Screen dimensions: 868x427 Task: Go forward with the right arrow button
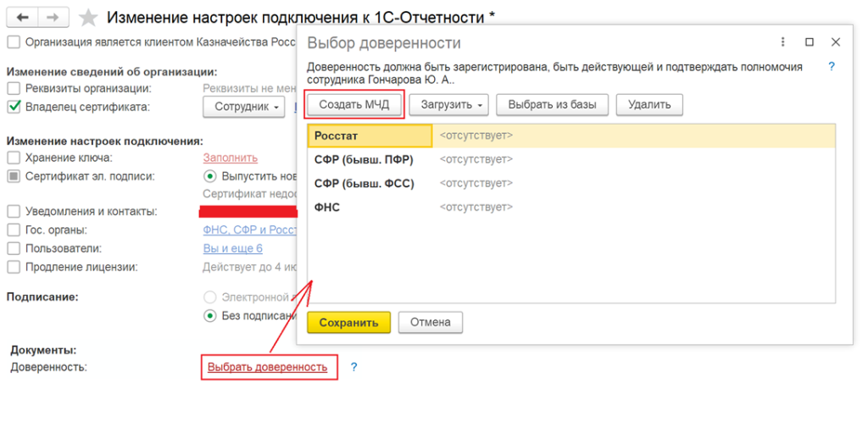[53, 18]
